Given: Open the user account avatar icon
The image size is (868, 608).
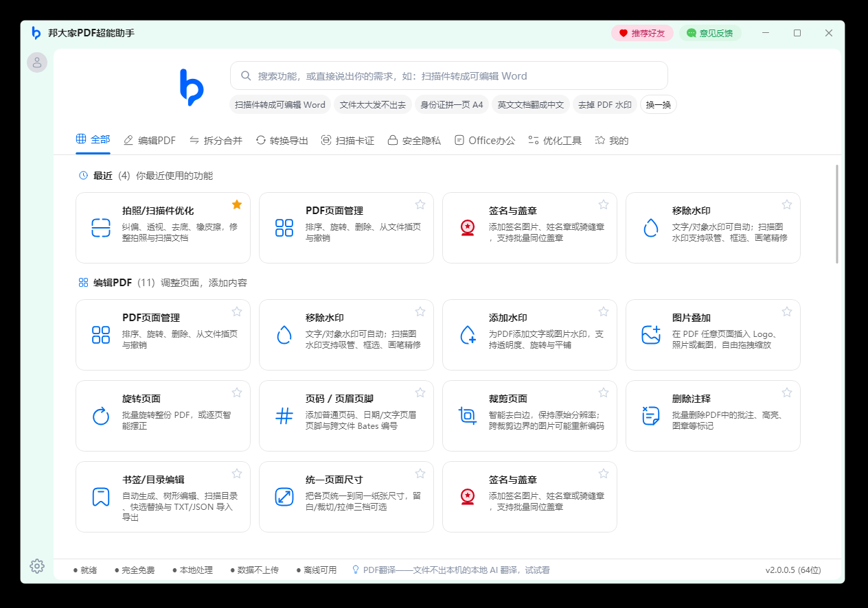Looking at the screenshot, I should click(x=37, y=62).
